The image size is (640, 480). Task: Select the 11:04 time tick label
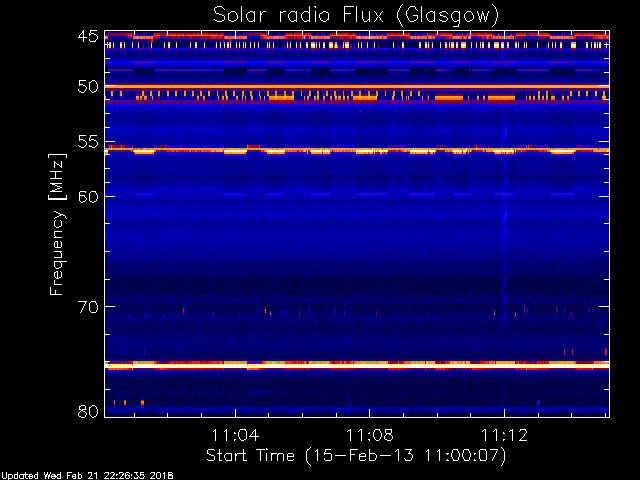(236, 436)
